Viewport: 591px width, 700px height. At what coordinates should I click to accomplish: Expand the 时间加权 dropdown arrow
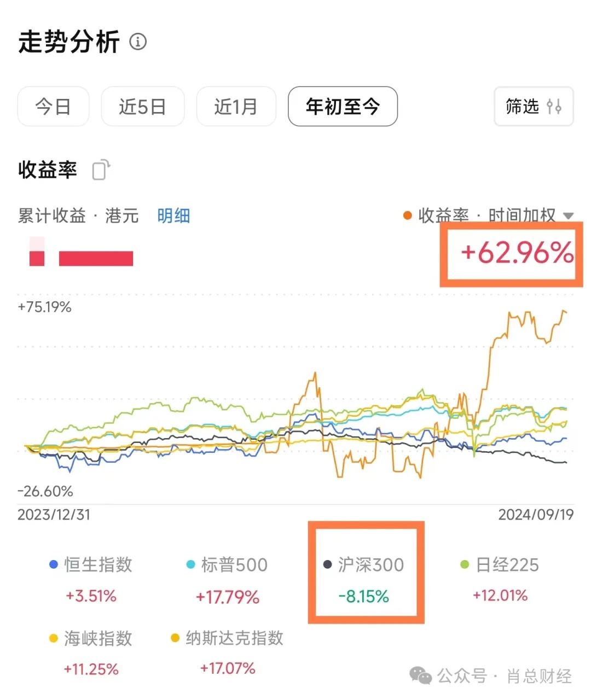pyautogui.click(x=568, y=216)
